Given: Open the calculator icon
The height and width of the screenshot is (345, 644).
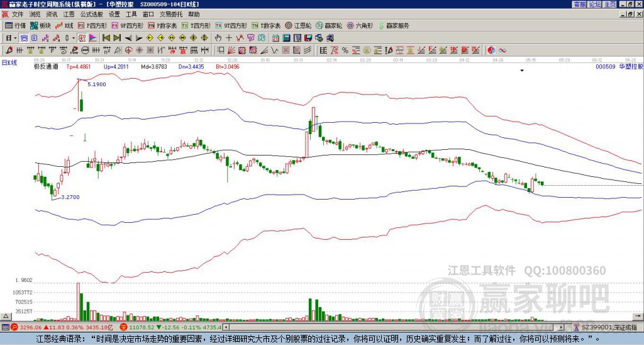Looking at the screenshot, I should tap(286, 38).
